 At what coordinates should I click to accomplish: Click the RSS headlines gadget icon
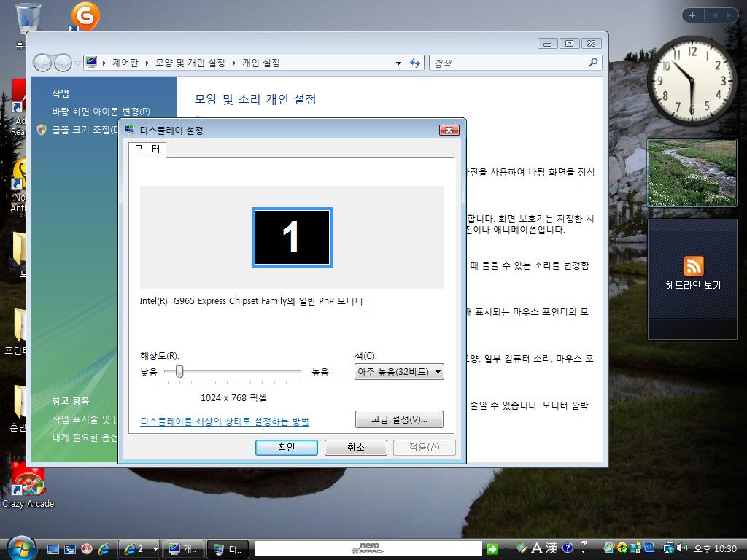tap(693, 265)
